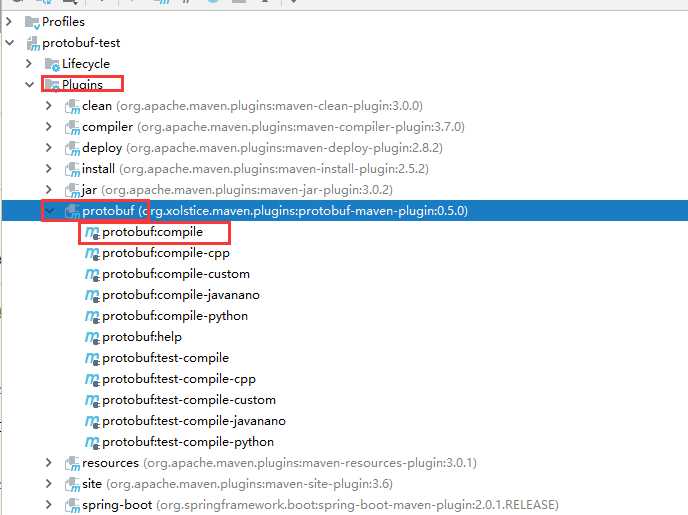This screenshot has height=515, width=688.
Task: Select the protobuf-test project label
Action: point(81,43)
